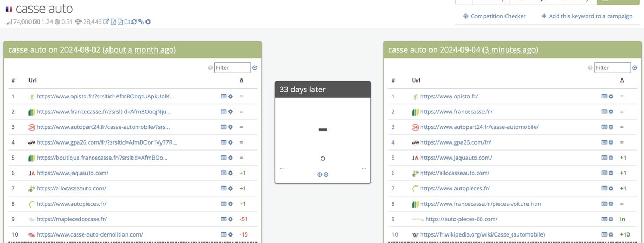
Task: Click gear icon for left autopieces.fr row
Action: pos(230,204)
